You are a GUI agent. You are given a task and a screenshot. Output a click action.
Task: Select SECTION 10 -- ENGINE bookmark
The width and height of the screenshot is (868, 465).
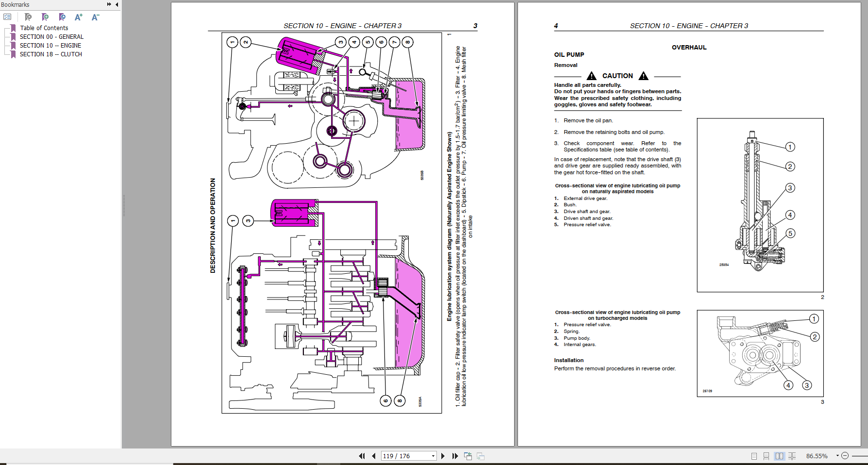pos(50,45)
